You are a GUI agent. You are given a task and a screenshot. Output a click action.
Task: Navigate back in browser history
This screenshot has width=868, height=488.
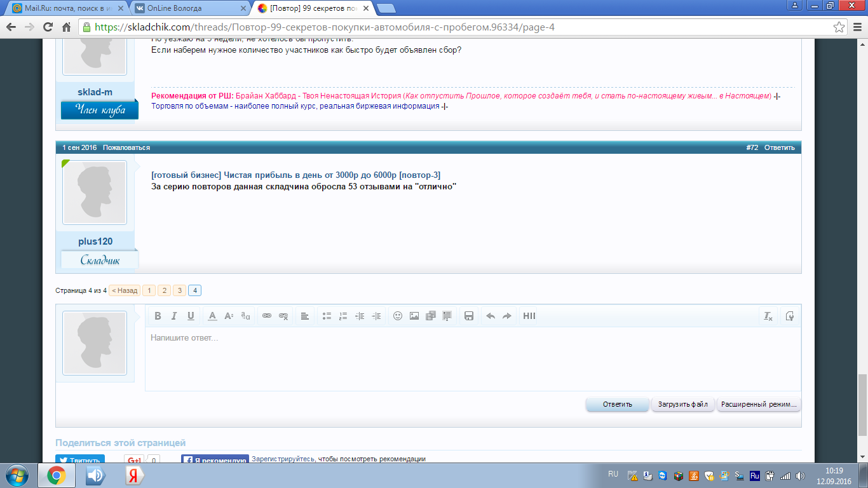tap(11, 27)
